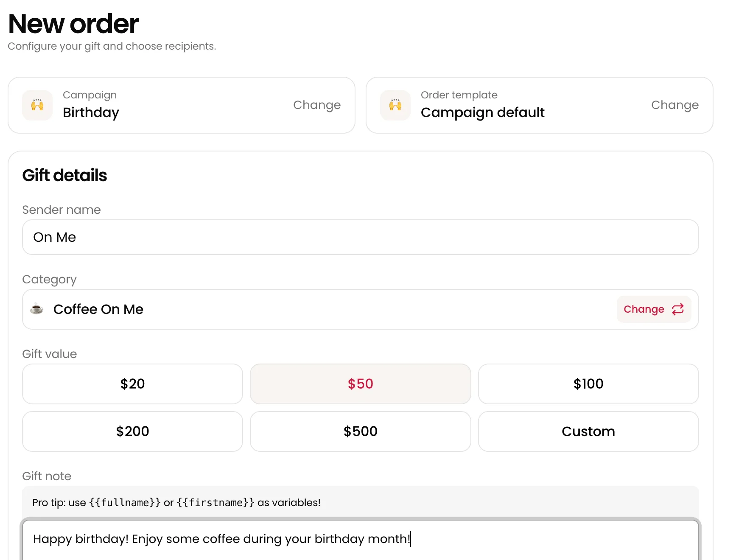Click the Gift details heading
Viewport: 750px width, 560px height.
pos(64,175)
